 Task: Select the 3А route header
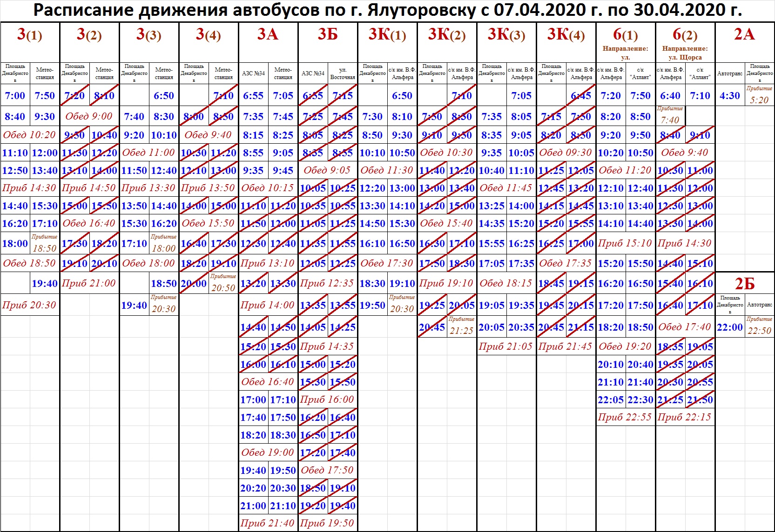268,34
